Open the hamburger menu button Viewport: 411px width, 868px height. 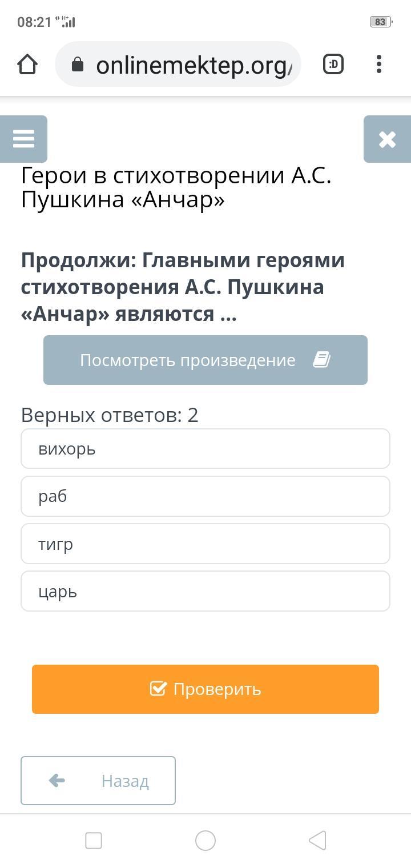click(x=23, y=139)
